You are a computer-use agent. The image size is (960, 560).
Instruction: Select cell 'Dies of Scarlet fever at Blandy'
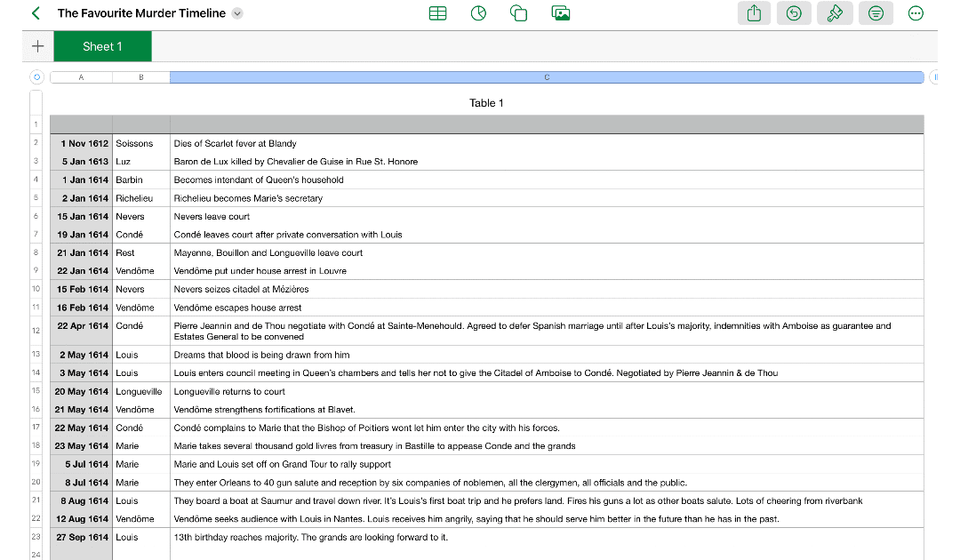547,143
